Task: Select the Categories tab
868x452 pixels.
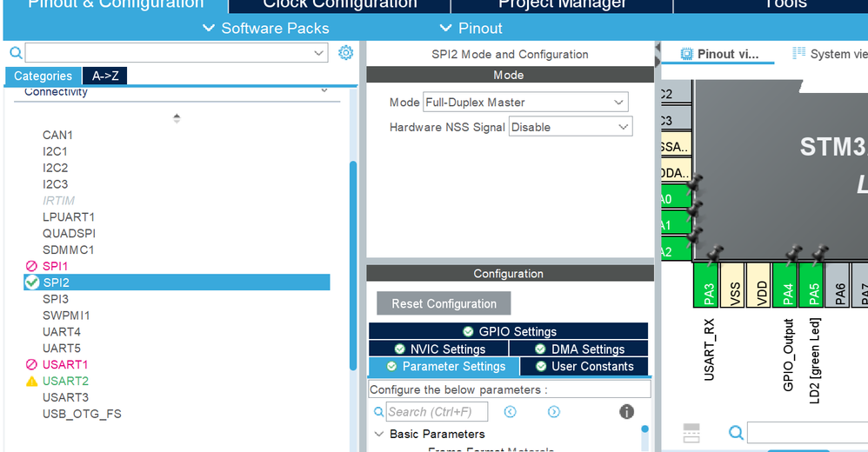Action: click(43, 76)
